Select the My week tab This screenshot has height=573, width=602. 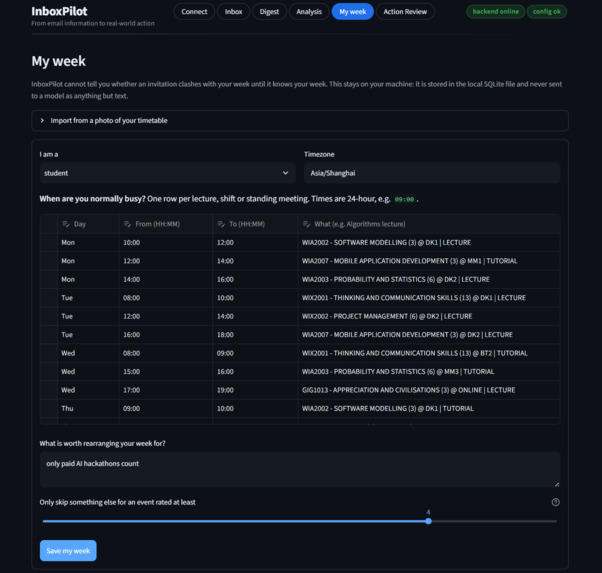pyautogui.click(x=352, y=12)
